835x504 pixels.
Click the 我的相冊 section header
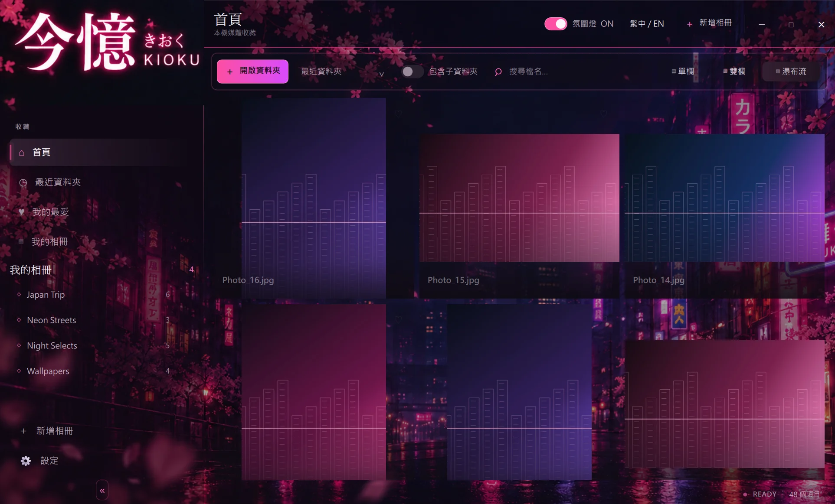31,270
